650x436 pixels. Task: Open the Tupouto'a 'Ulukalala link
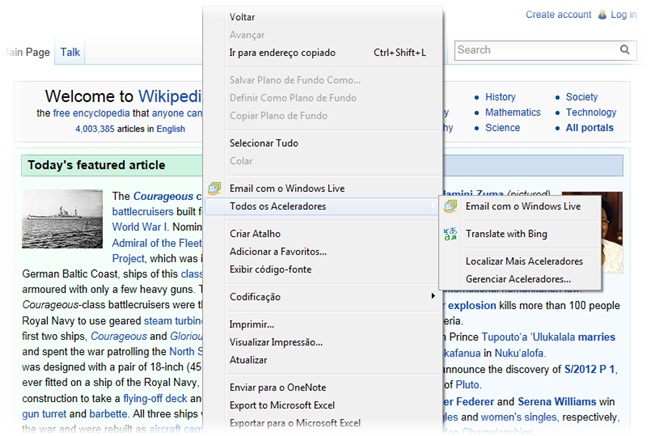pos(528,337)
